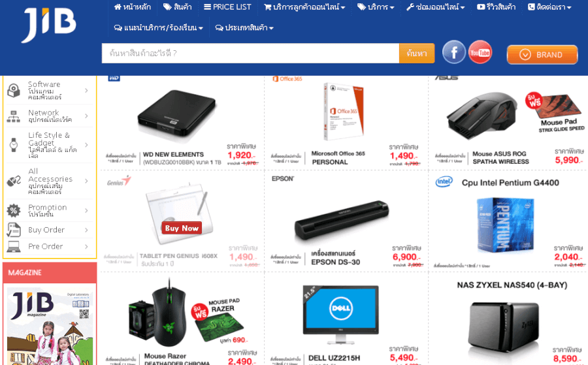Screen dimensions: 588x365
Task: Open the Software category icon in sidebar
Action: [x=14, y=91]
